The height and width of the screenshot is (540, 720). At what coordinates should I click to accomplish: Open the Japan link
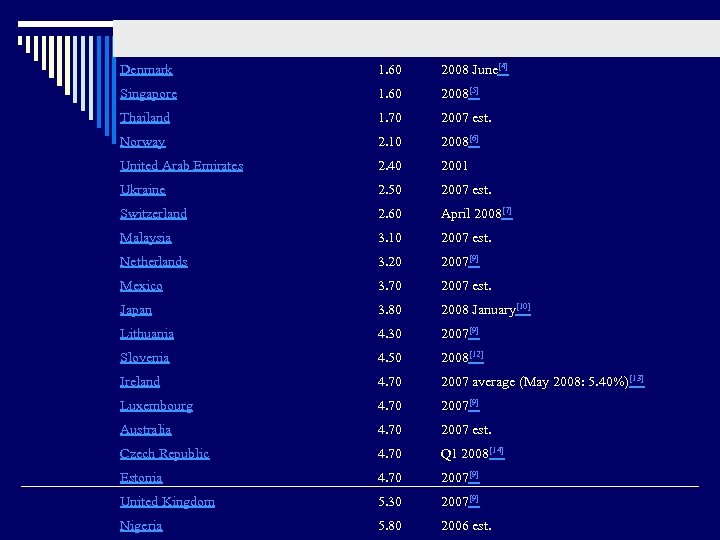click(135, 310)
